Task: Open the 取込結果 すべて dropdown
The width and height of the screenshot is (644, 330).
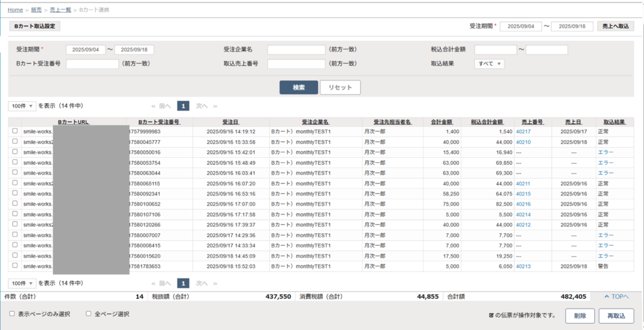Action: point(489,63)
